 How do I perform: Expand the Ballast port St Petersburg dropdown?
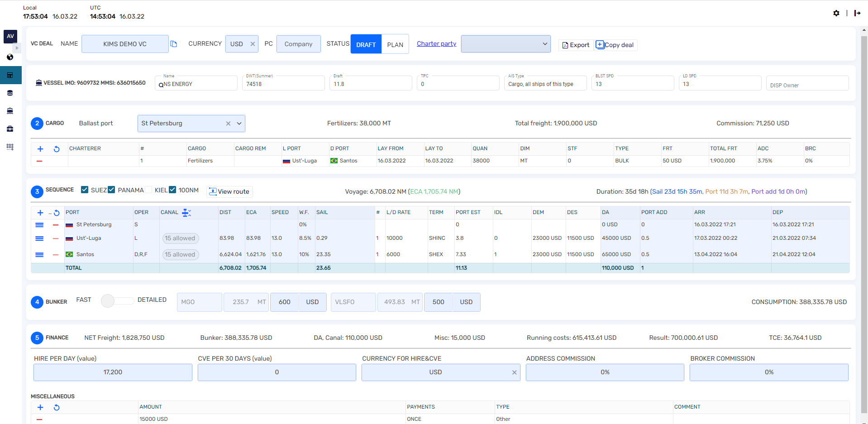239,124
